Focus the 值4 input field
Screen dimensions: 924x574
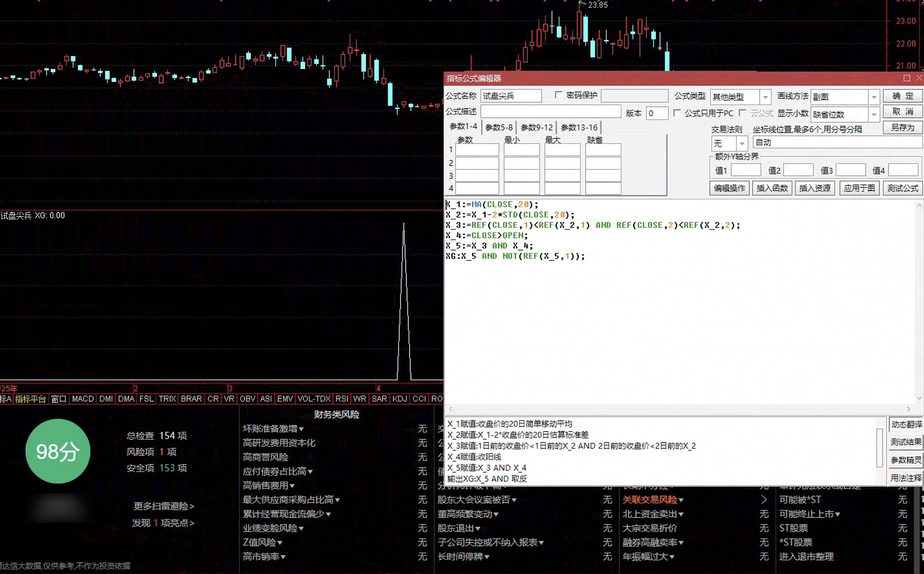pos(903,170)
